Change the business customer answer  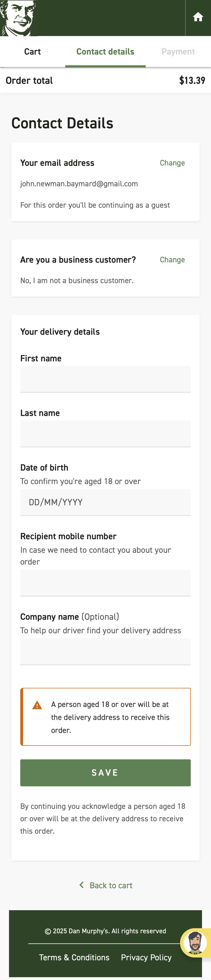click(172, 260)
